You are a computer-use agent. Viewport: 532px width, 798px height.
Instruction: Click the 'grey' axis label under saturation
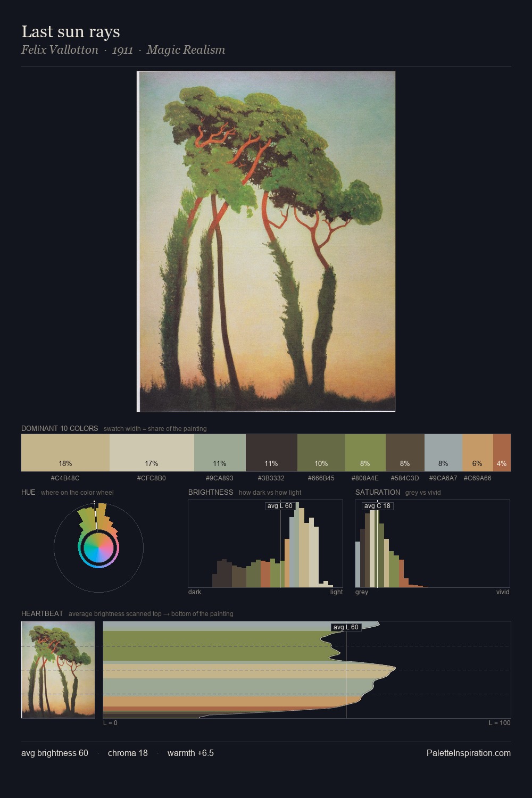point(362,592)
